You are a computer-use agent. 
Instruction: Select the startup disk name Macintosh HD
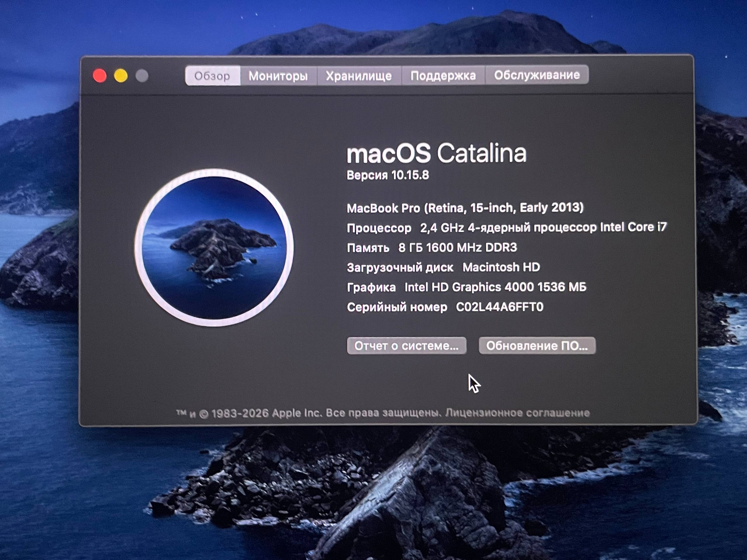tap(501, 267)
